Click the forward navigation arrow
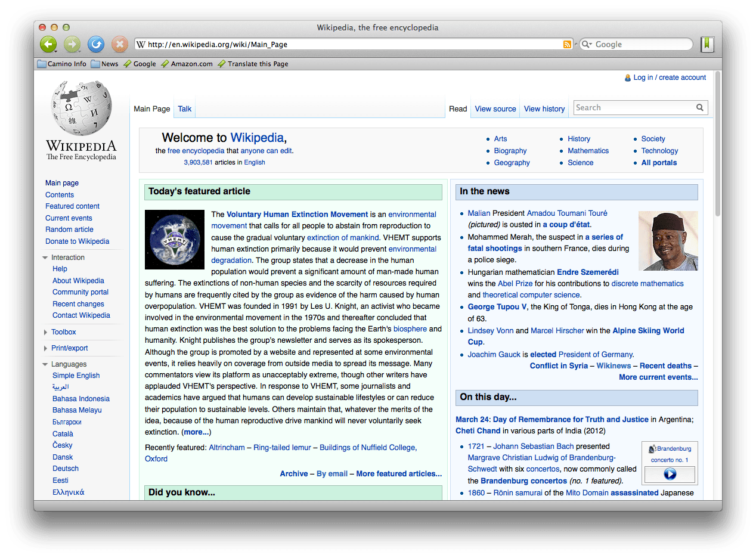The height and width of the screenshot is (558, 756). pyautogui.click(x=72, y=44)
